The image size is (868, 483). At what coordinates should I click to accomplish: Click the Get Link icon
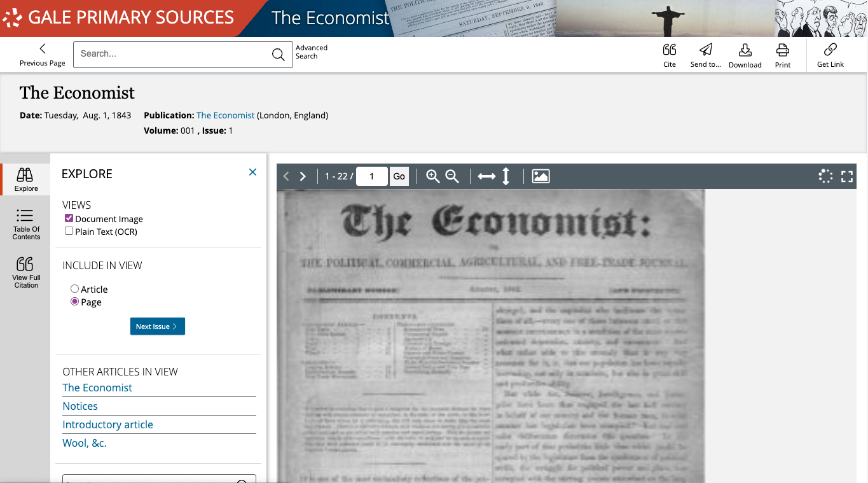point(830,55)
